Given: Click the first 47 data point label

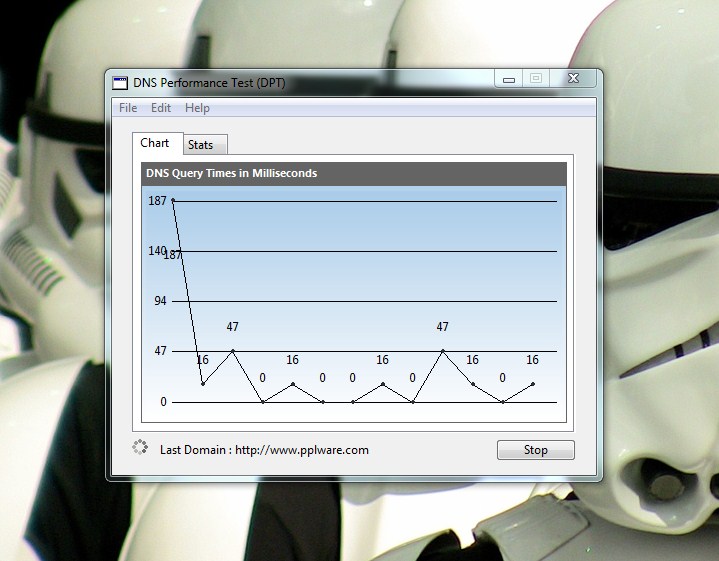Looking at the screenshot, I should coord(232,327).
